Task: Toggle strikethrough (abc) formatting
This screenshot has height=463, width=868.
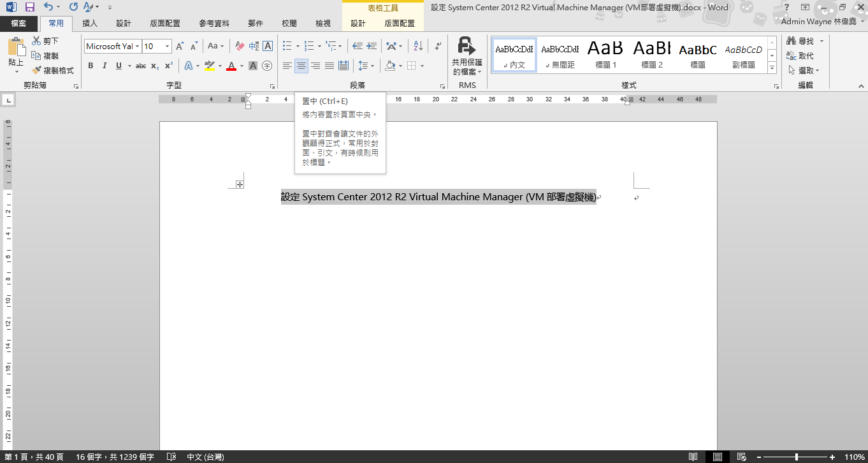Action: point(141,66)
